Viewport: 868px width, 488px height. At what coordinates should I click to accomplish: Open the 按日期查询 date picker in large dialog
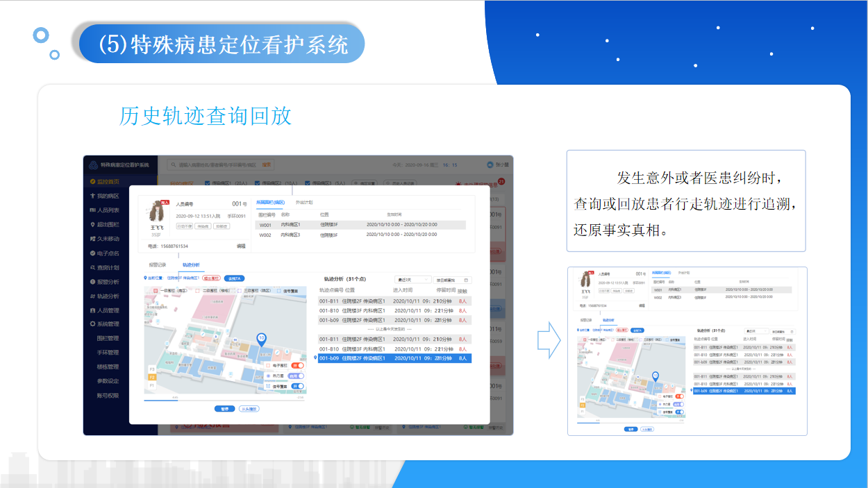click(453, 279)
